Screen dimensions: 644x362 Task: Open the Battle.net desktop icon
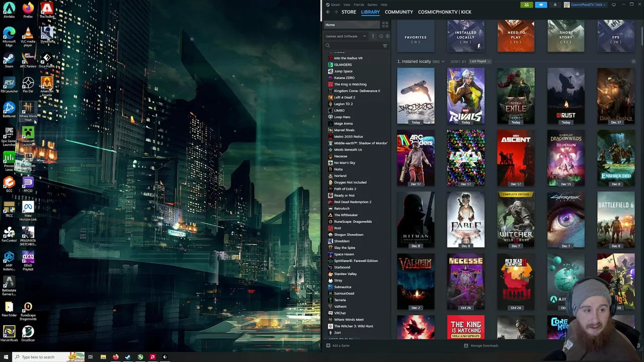(x=9, y=109)
